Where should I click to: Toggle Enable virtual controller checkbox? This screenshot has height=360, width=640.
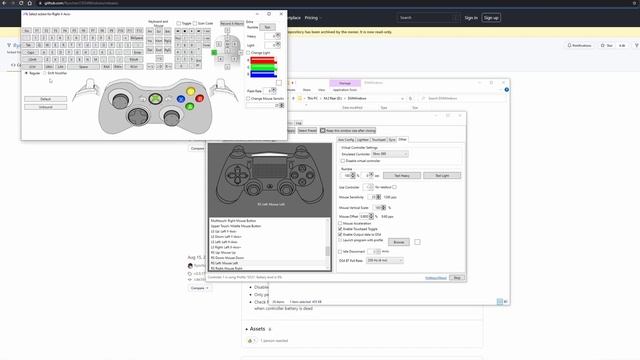pyautogui.click(x=343, y=161)
